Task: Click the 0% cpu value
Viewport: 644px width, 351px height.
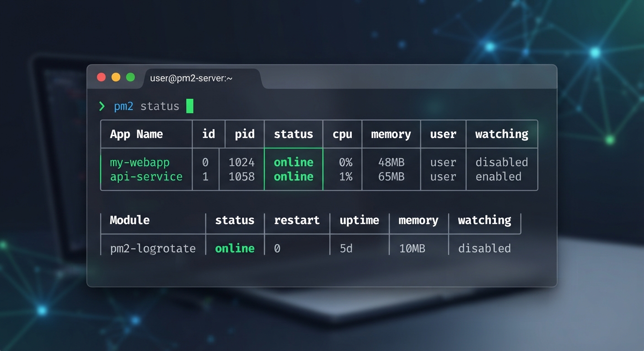Action: click(346, 162)
